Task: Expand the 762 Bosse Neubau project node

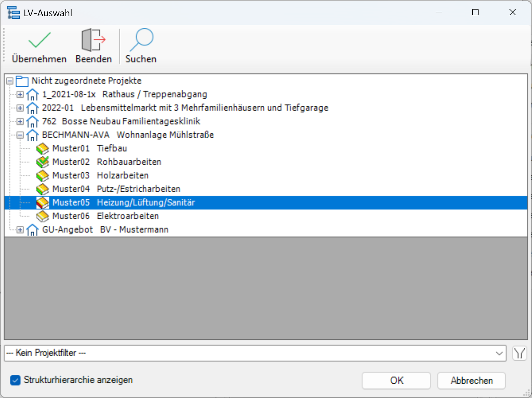Action: pyautogui.click(x=20, y=122)
